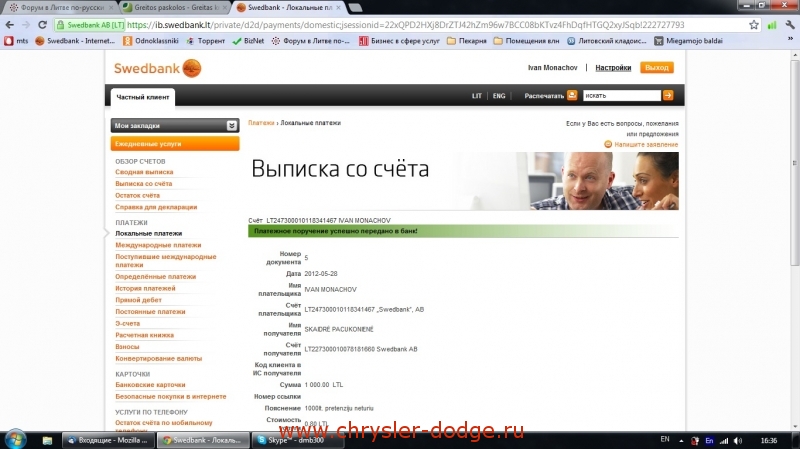Go back with the browser back arrow
Screen dimensions: 800x449
pos(10,25)
